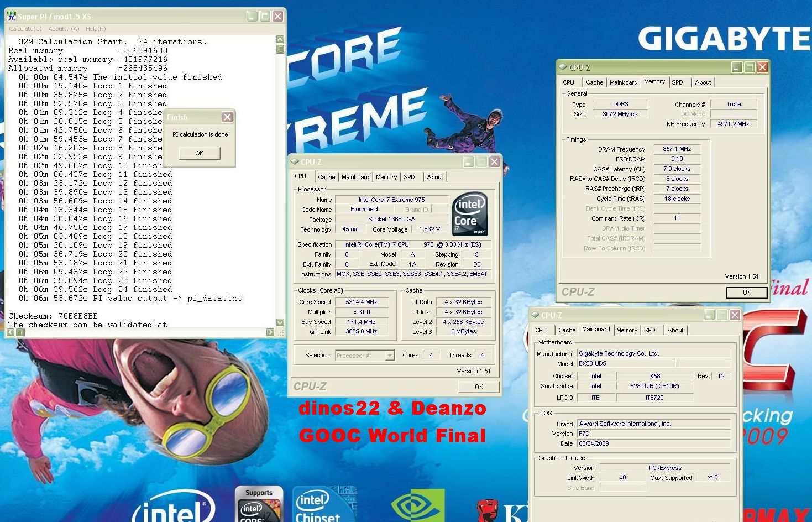Click the Core Speed value 5314.4 MHz
The image size is (812, 522).
[362, 302]
